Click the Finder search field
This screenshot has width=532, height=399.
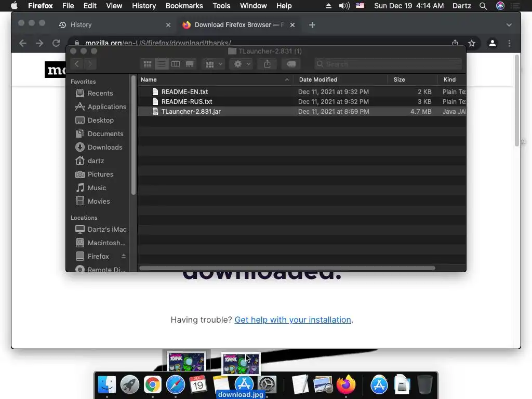[x=388, y=64]
